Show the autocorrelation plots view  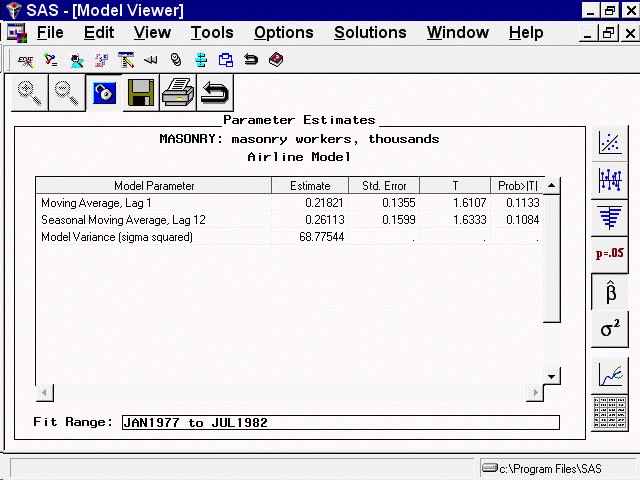(x=610, y=218)
